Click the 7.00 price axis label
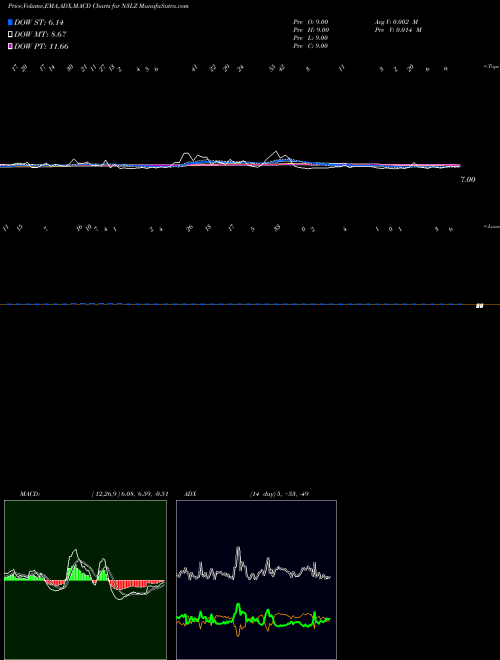 (x=468, y=180)
